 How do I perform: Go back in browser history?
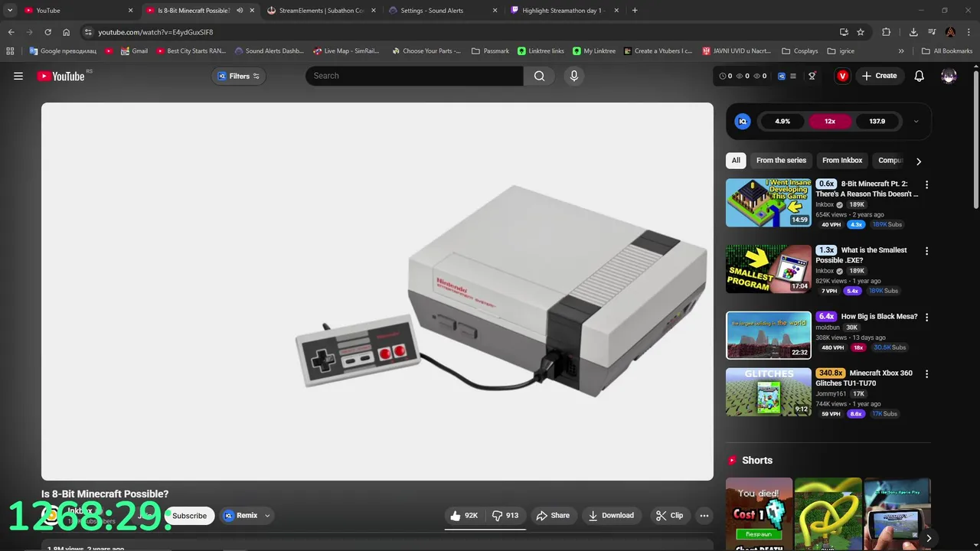click(x=11, y=32)
